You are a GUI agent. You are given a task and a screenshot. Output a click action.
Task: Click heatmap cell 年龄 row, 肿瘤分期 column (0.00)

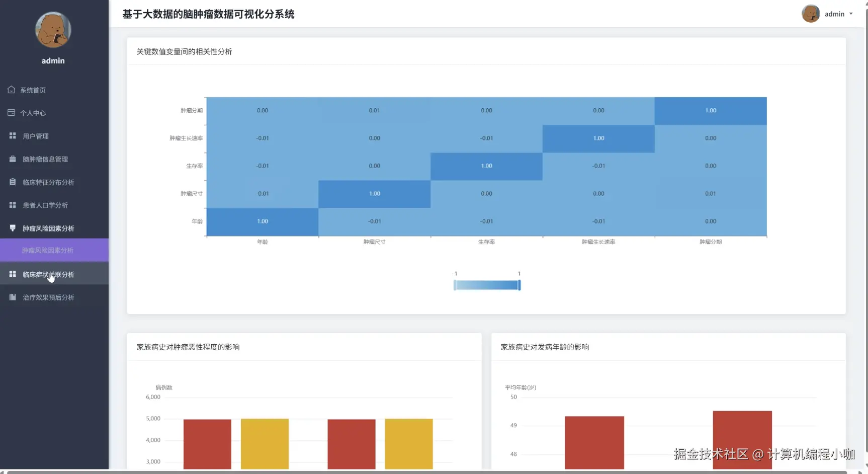pyautogui.click(x=711, y=221)
